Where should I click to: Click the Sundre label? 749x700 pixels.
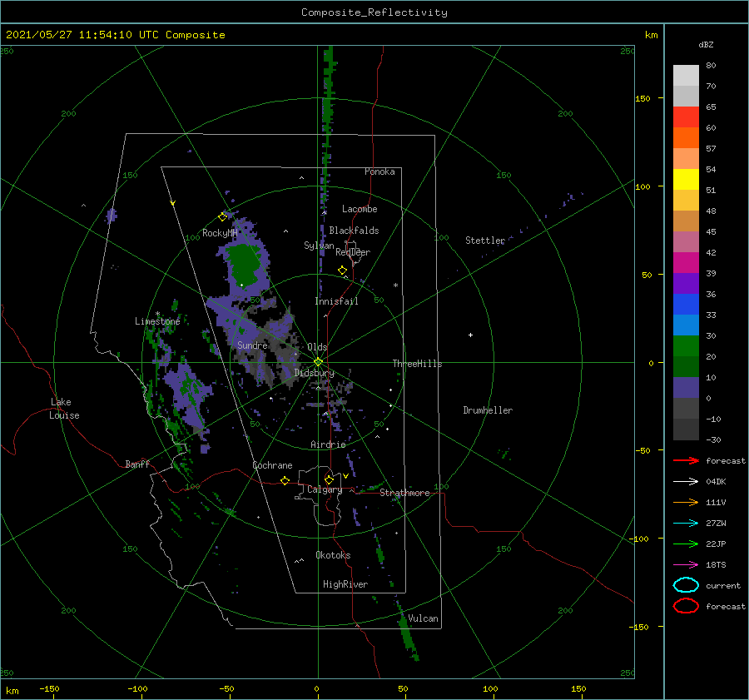coord(252,345)
